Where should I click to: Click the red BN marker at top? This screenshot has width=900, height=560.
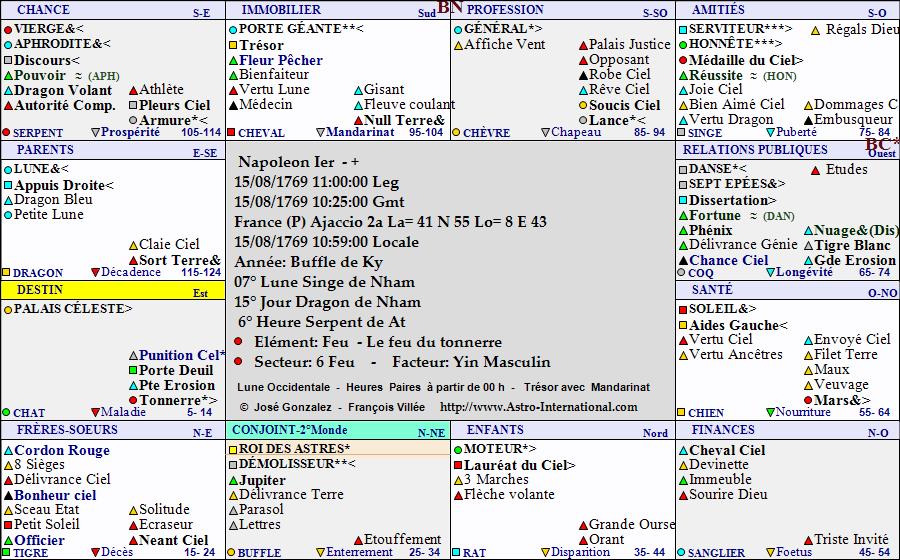click(448, 7)
